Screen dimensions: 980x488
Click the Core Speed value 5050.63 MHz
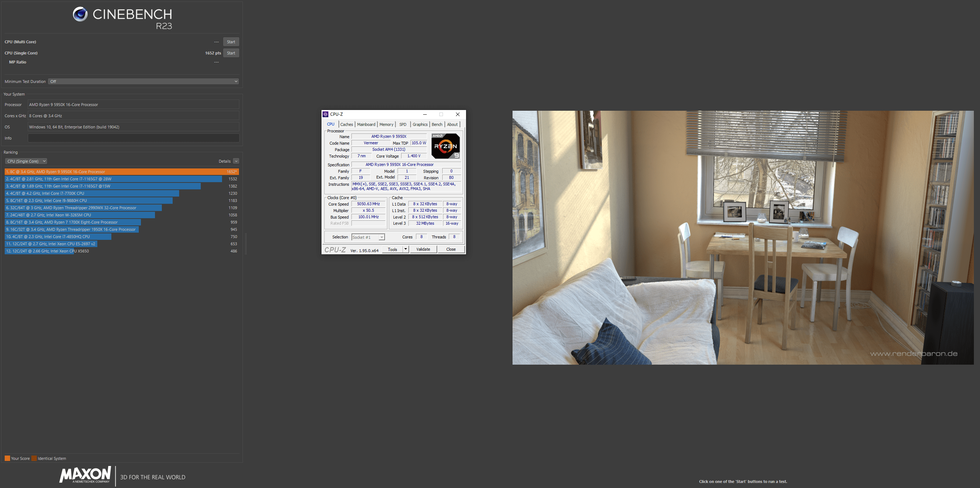pyautogui.click(x=368, y=204)
